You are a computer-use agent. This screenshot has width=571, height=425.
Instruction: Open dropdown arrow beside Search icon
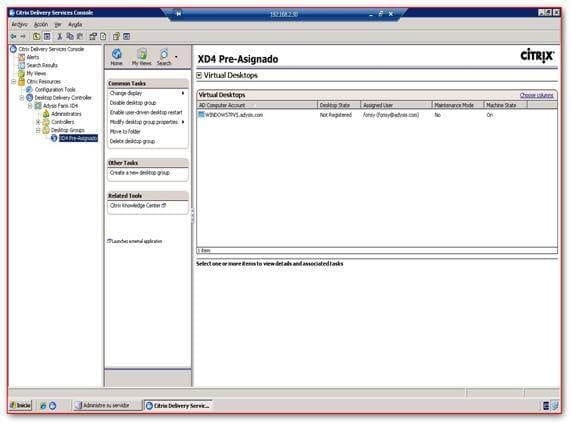(x=176, y=57)
